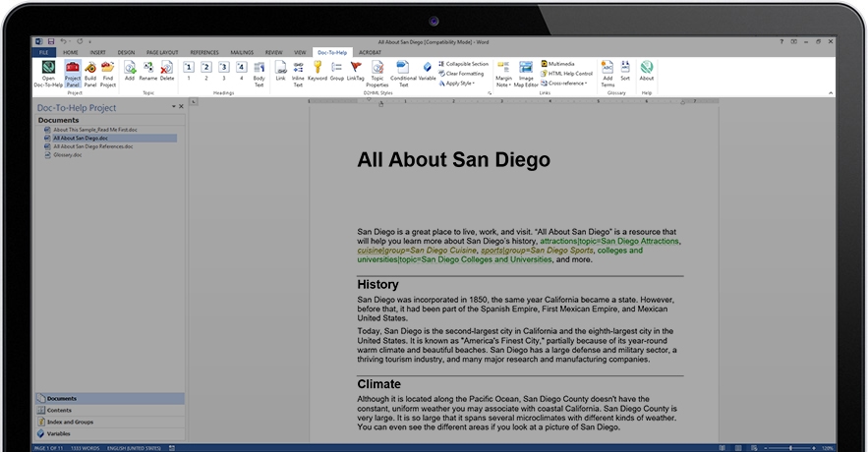This screenshot has height=452, width=868.
Task: Click the tab selector at ruler corner
Action: tap(194, 102)
